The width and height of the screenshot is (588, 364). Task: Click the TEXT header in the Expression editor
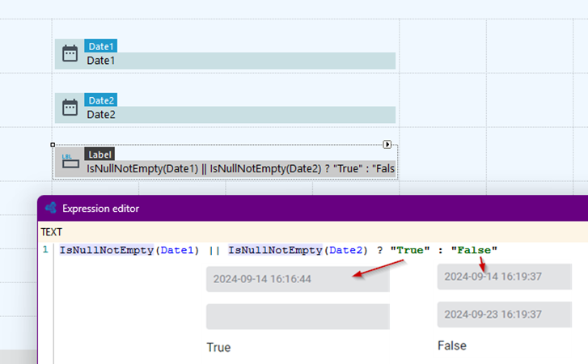click(52, 232)
